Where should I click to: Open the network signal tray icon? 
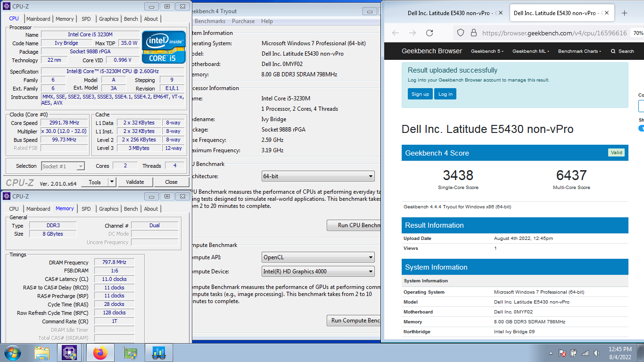tap(585, 353)
